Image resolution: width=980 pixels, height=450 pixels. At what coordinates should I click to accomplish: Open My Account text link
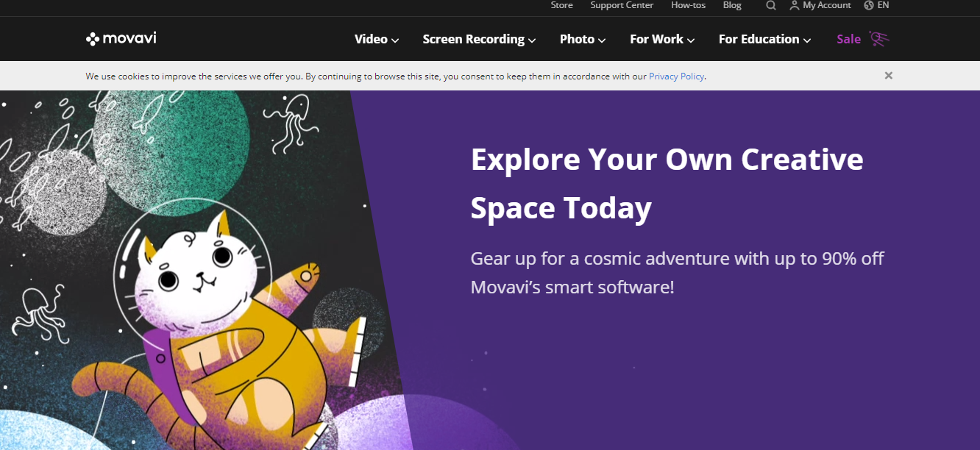coord(827,5)
